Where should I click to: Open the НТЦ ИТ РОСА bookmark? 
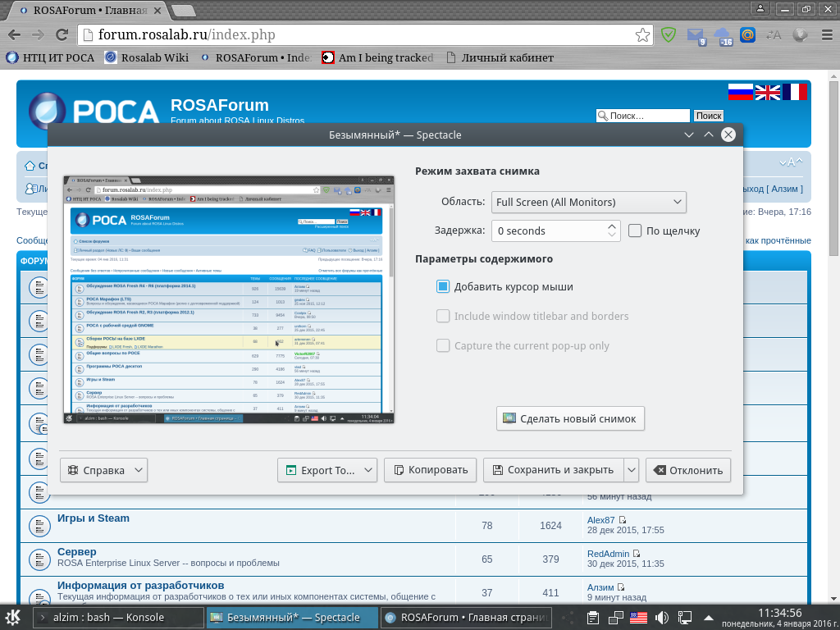[50, 58]
